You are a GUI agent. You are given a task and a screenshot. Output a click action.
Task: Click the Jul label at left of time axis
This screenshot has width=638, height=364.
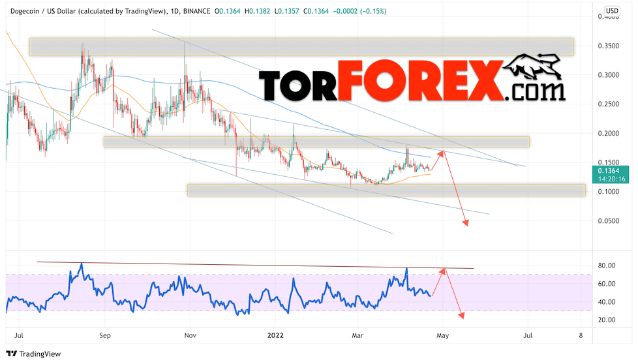18,335
